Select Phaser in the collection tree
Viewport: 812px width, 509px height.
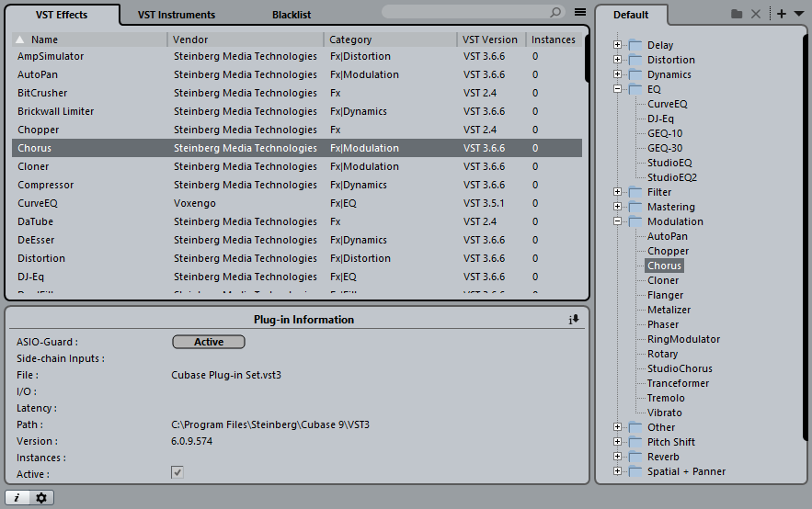(x=663, y=324)
